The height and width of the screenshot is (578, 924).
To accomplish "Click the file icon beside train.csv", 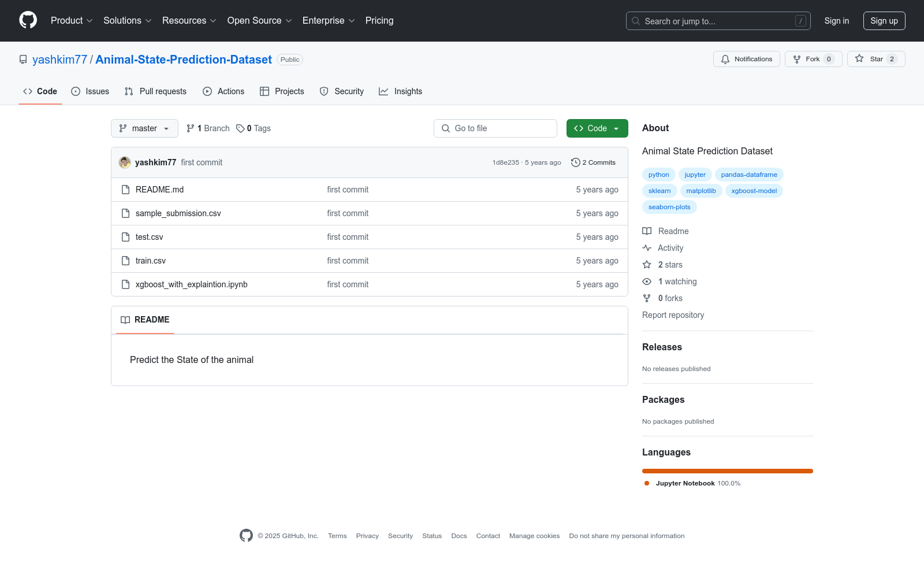I will [x=125, y=261].
